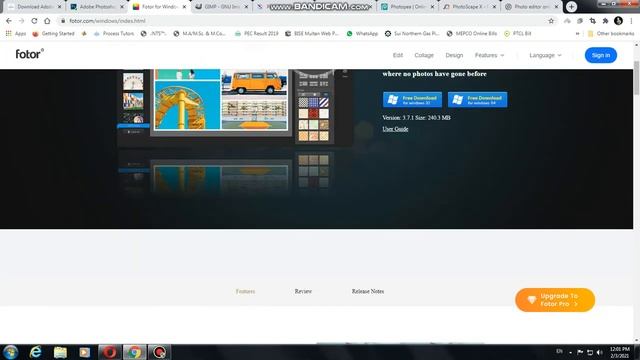Click the Fotor logo
Screen dimensions: 640x360
[x=29, y=54]
